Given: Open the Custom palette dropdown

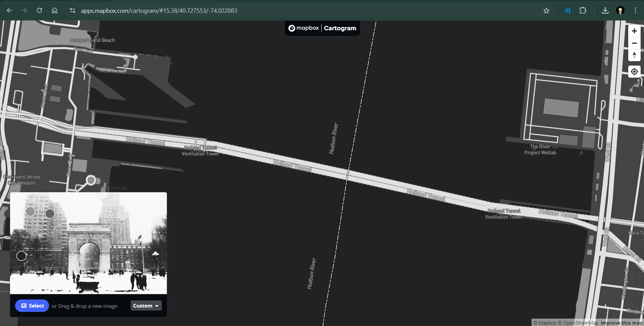Looking at the screenshot, I should [146, 305].
